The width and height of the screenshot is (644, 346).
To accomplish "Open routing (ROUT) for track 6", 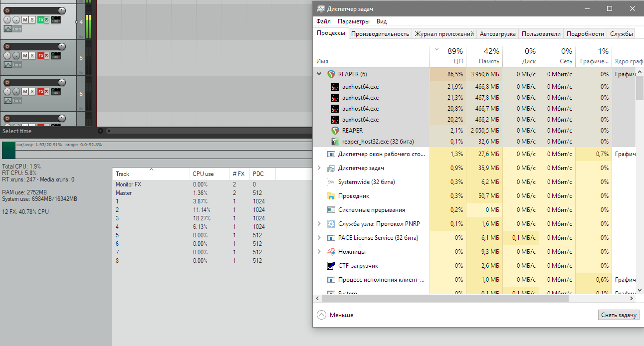I will (56, 91).
